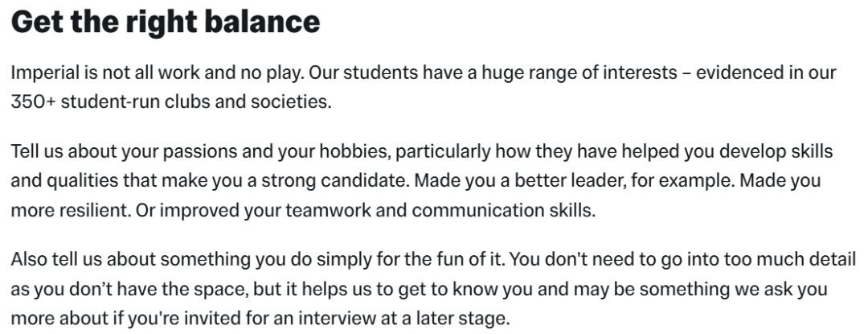868x334 pixels.
Task: Click the words "huge range of interests"
Action: coord(579,73)
